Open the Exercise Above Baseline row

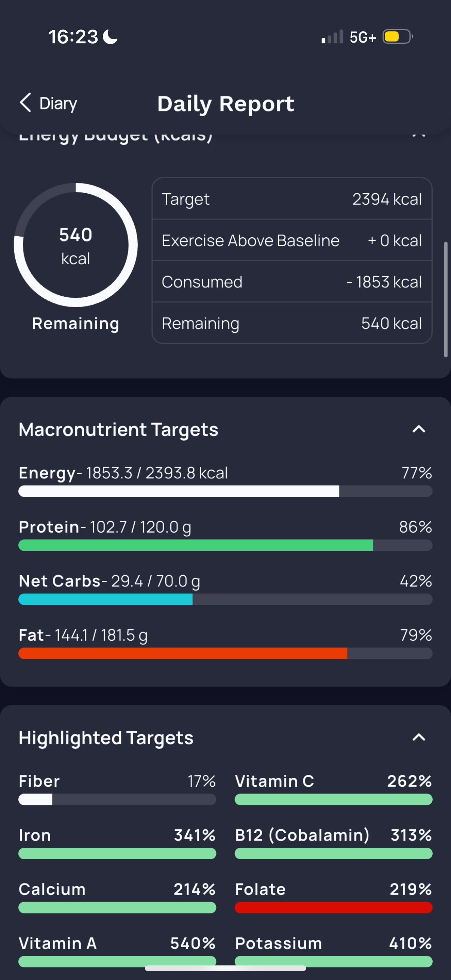[x=292, y=240]
